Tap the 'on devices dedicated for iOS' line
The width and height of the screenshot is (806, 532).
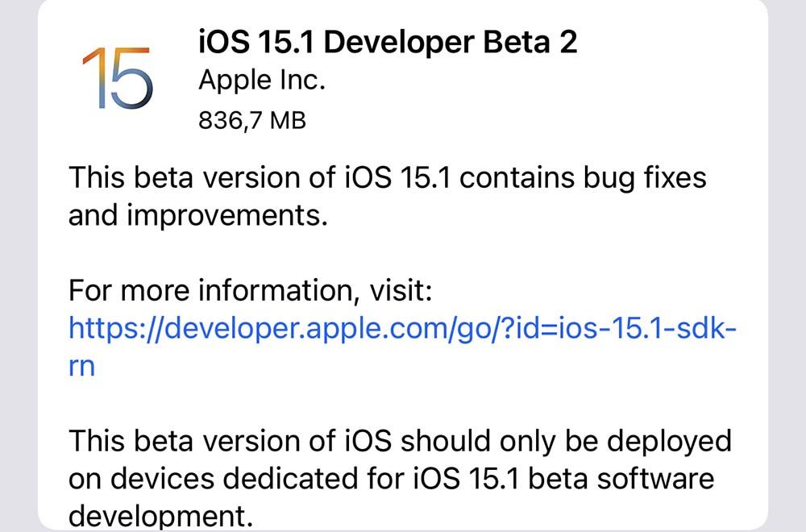tap(264, 479)
